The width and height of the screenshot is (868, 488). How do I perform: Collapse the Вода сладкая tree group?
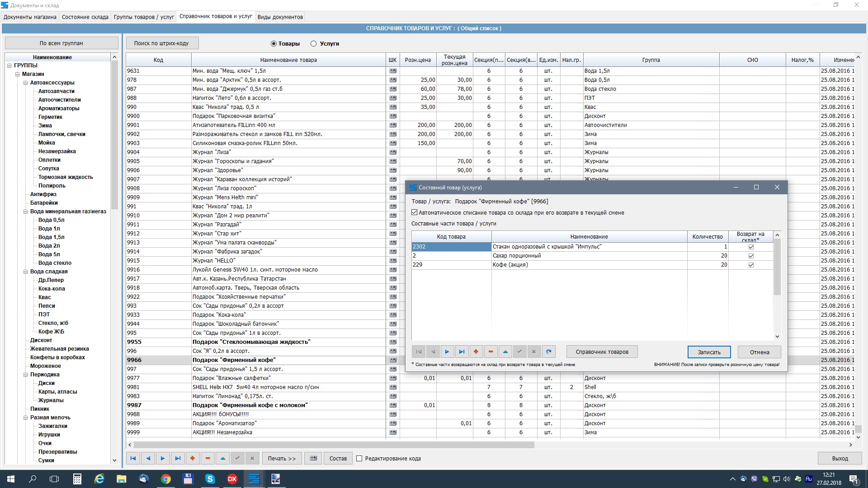(26, 272)
